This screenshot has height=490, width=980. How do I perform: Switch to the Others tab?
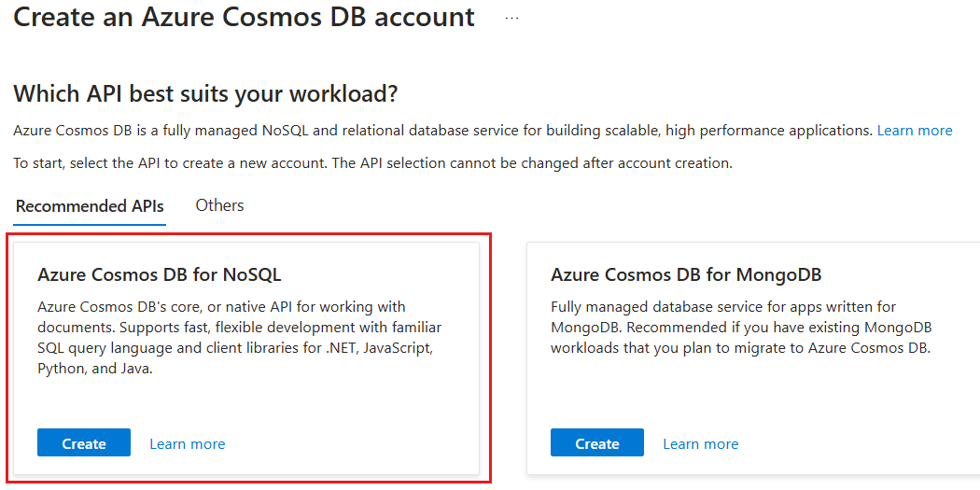click(x=219, y=205)
